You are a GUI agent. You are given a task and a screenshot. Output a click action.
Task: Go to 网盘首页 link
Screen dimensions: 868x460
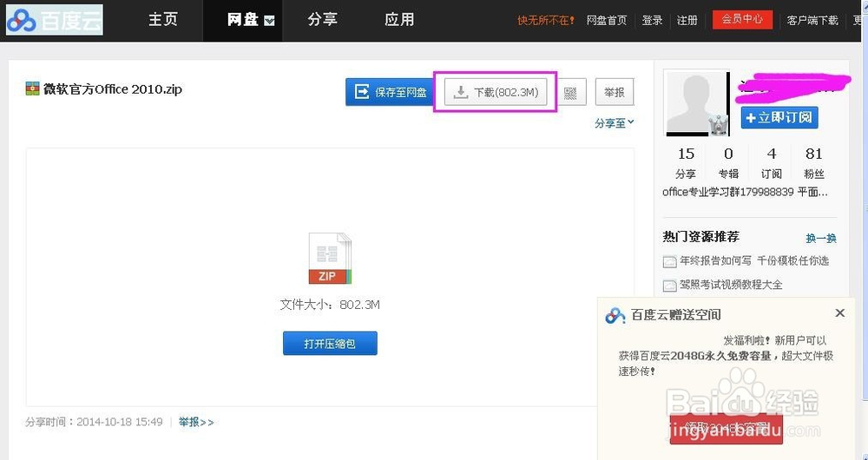606,21
